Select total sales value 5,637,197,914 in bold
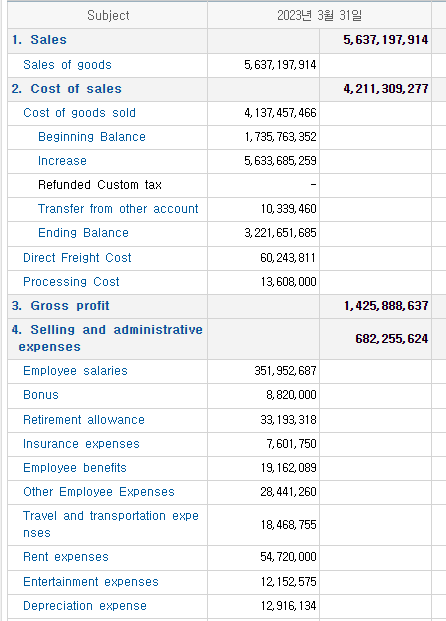The height and width of the screenshot is (621, 446). tap(385, 40)
